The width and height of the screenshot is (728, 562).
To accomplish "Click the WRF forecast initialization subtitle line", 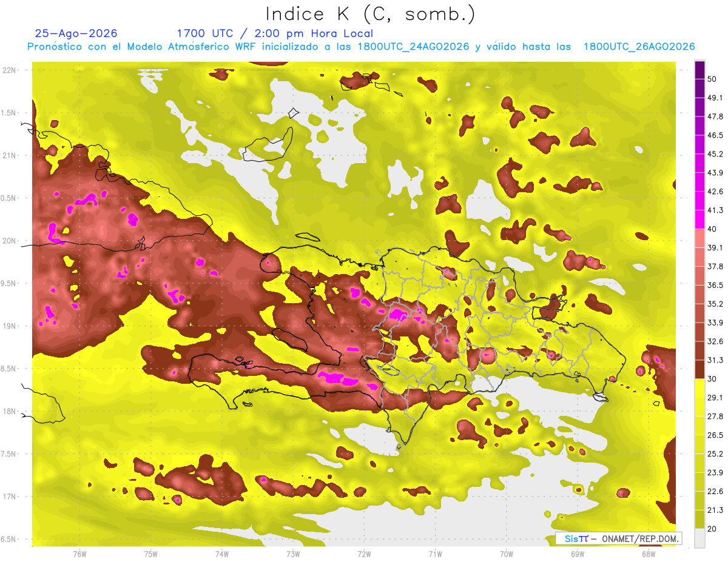I will pos(361,47).
